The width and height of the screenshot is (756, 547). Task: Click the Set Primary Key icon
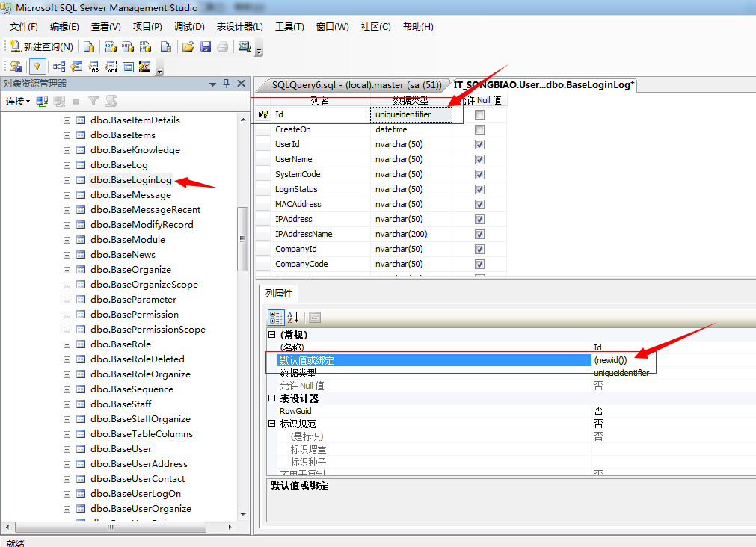[35, 67]
